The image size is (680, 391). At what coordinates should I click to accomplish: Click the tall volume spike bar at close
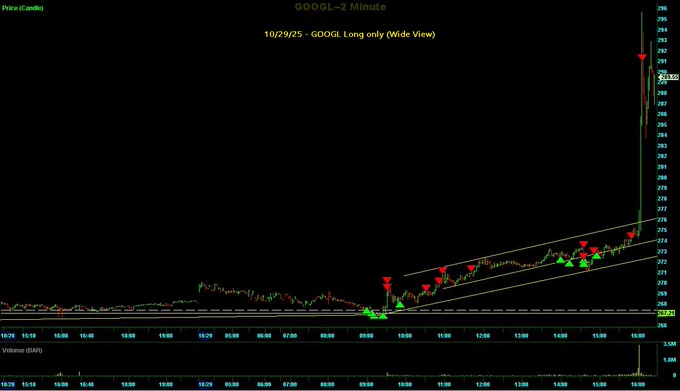[639, 360]
